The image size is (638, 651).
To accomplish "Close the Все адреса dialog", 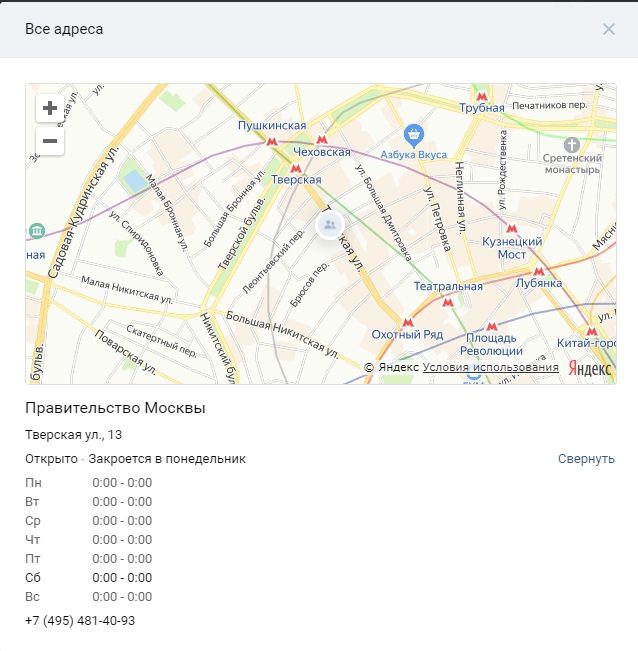I will click(609, 29).
